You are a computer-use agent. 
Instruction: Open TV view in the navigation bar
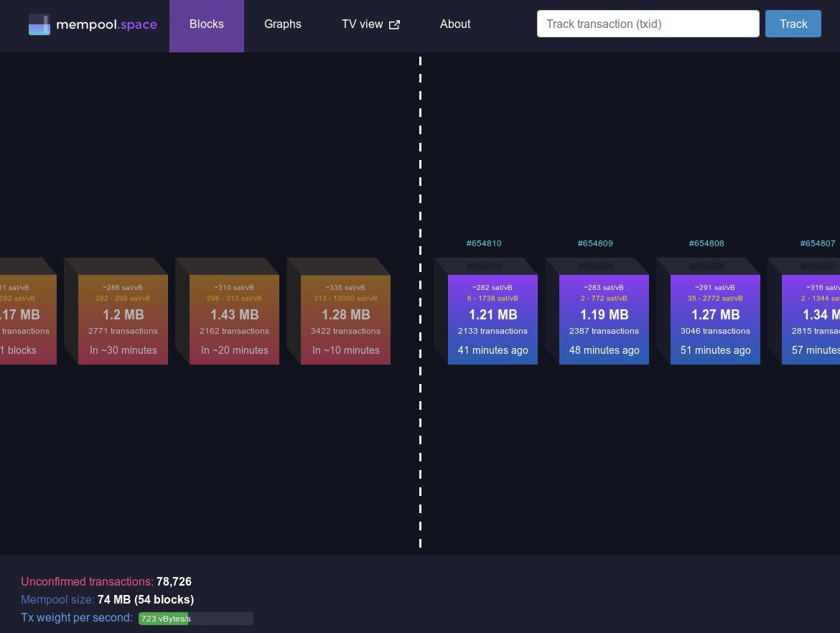(370, 24)
